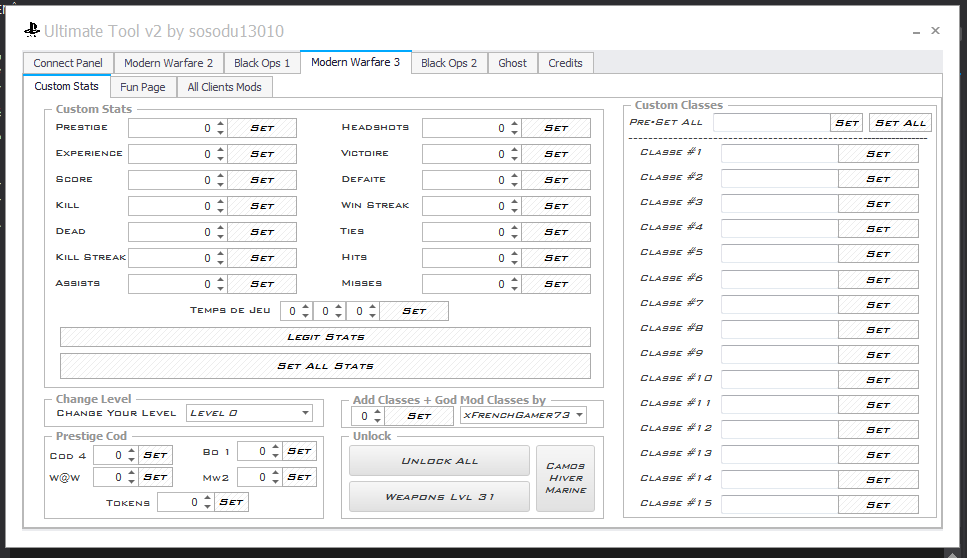Click Set for Tokens

[x=231, y=503]
